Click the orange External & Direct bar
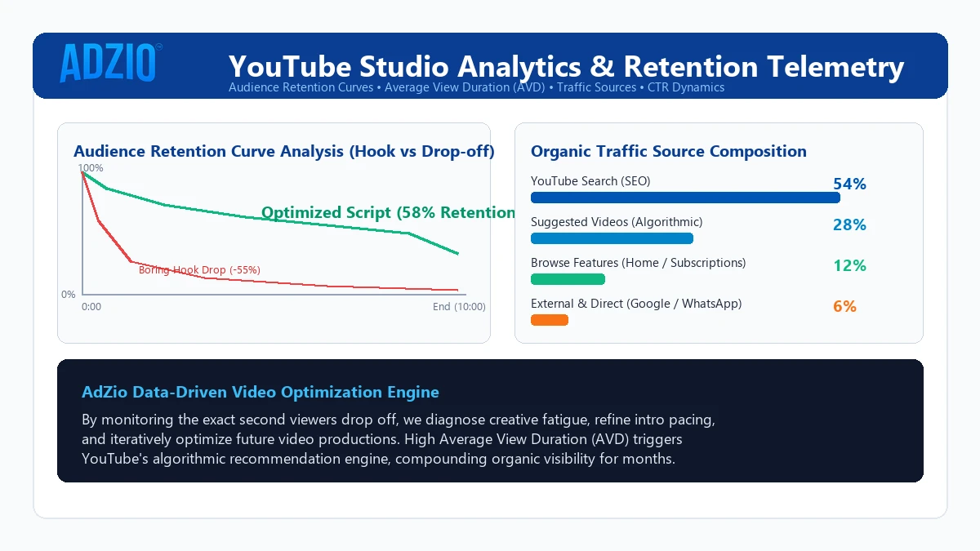The height and width of the screenshot is (551, 980). 550,320
